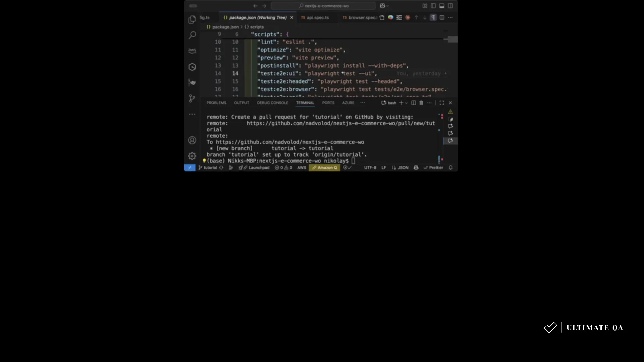Click the AWS status bar entry
Screen dimensions: 644x362
click(302, 168)
